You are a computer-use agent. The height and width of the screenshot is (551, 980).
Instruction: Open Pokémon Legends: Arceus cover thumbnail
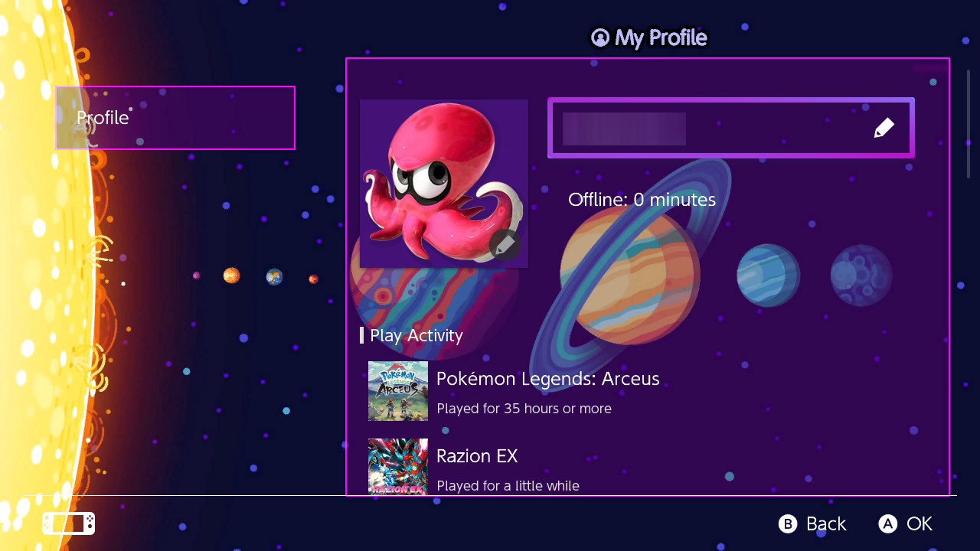coord(398,391)
